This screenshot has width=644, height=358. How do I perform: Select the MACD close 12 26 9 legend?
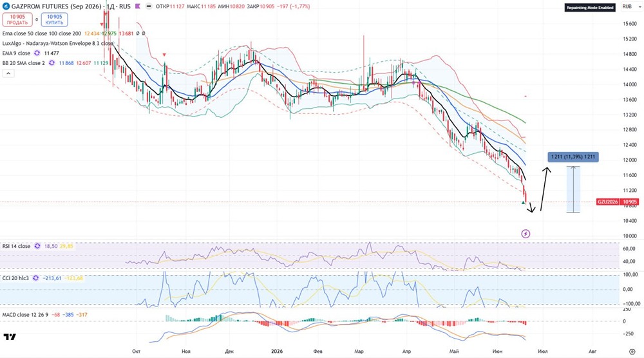click(26, 314)
